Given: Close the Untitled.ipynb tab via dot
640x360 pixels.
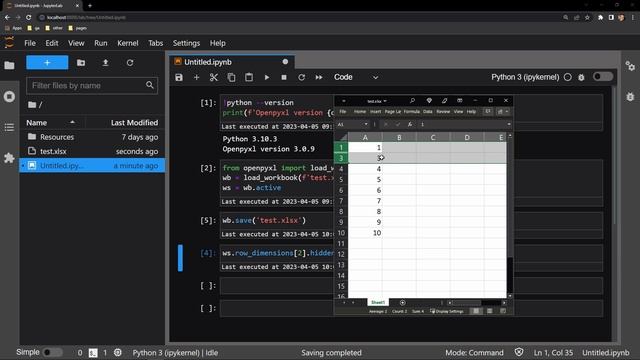Looking at the screenshot, I should (x=285, y=62).
